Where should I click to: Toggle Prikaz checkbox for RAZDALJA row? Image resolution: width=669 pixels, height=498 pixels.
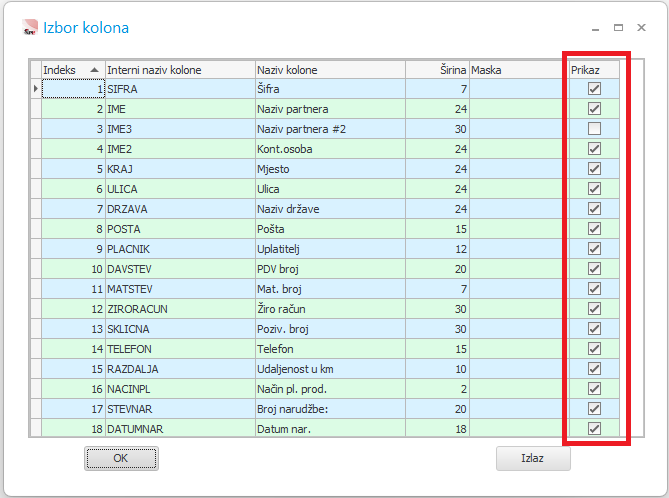pyautogui.click(x=594, y=369)
